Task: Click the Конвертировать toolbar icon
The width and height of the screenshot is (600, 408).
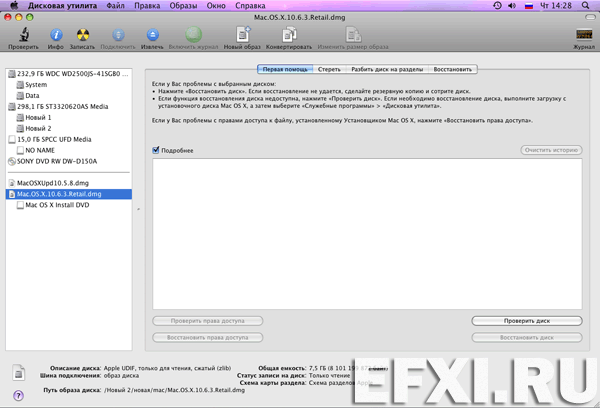Action: click(x=289, y=35)
